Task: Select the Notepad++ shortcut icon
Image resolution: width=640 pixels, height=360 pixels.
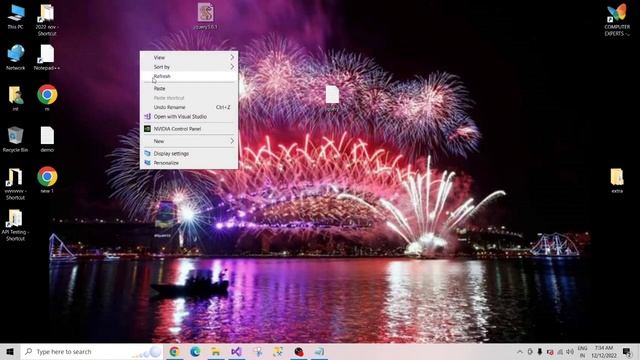Action: pyautogui.click(x=47, y=54)
